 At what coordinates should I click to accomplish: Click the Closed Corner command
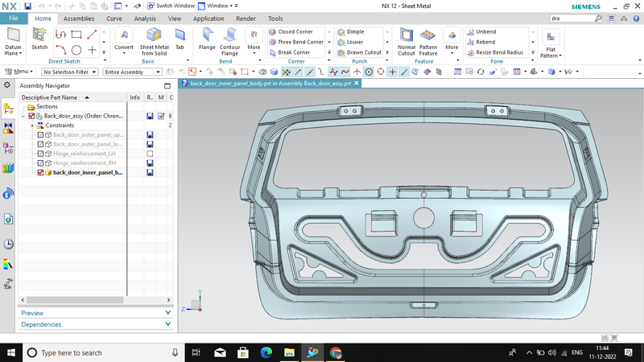[x=291, y=31]
